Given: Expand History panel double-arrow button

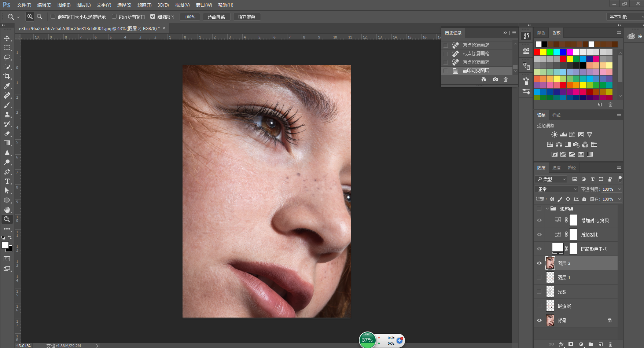Looking at the screenshot, I should pos(505,33).
